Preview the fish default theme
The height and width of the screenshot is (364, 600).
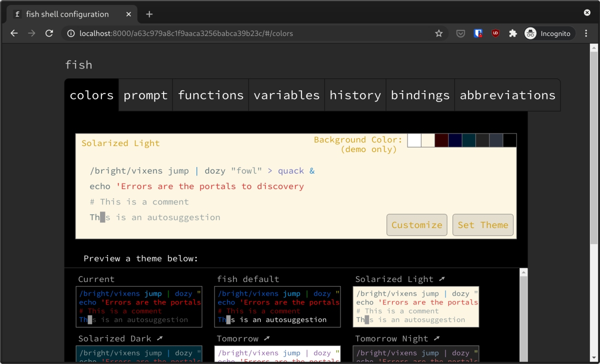point(277,306)
